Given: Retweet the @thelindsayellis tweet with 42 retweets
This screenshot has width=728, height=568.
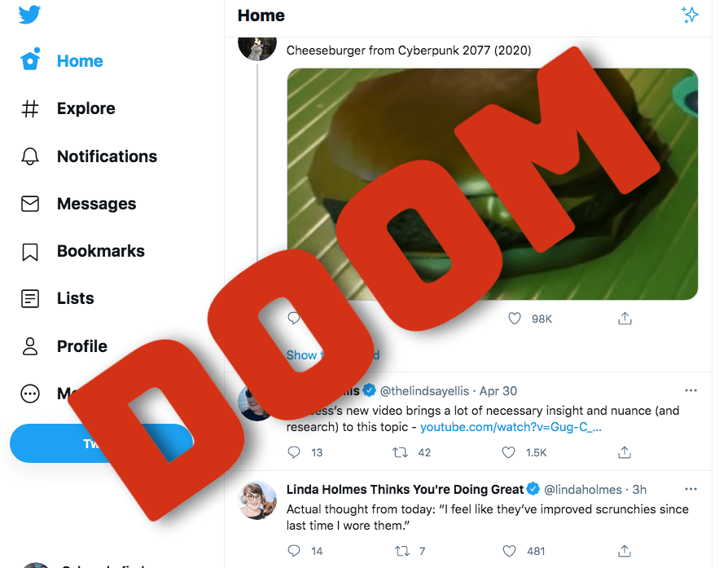Looking at the screenshot, I should (400, 452).
